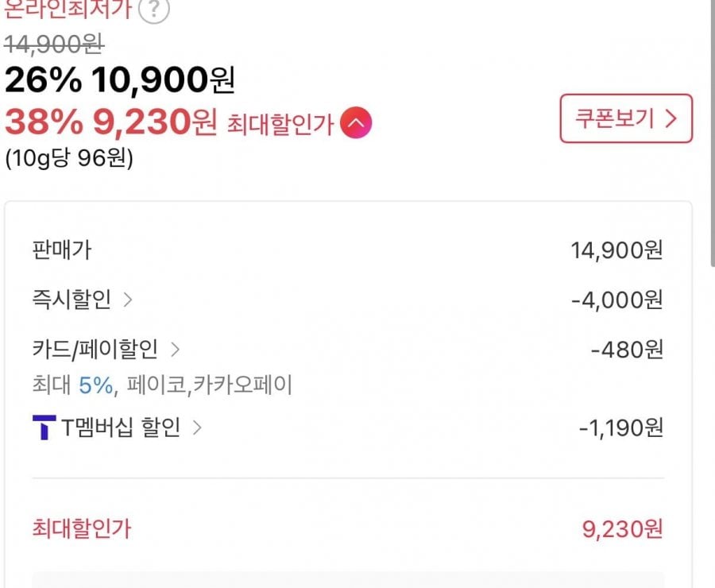The width and height of the screenshot is (715, 588).
Task: Click the scrollbar on the right edge
Action: [x=713, y=132]
